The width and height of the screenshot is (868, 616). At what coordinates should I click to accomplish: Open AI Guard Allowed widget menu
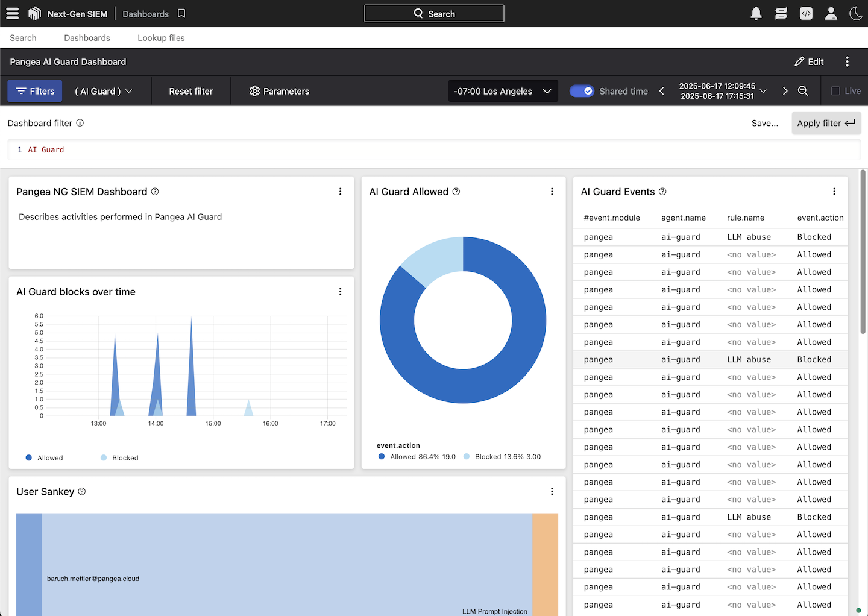[x=552, y=192]
